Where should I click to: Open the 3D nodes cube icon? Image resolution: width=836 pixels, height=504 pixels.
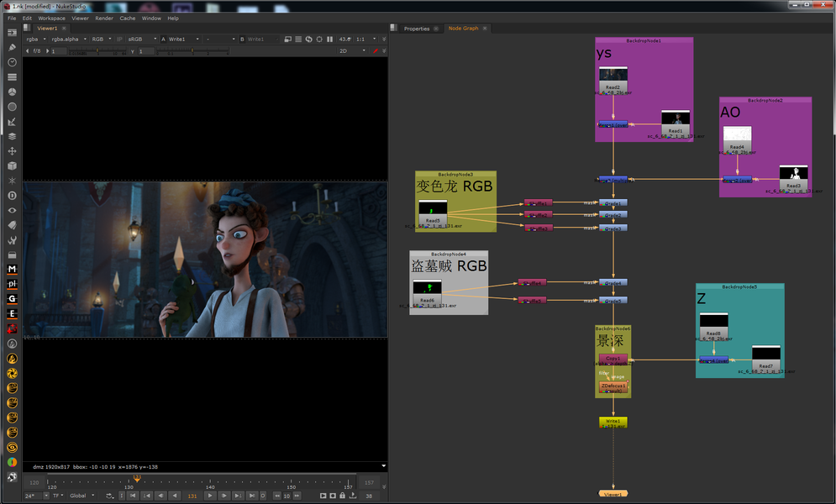[x=12, y=165]
